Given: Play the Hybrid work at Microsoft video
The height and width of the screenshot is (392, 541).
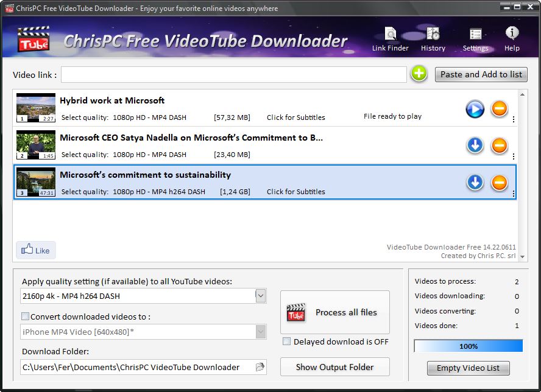Looking at the screenshot, I should pos(475,109).
